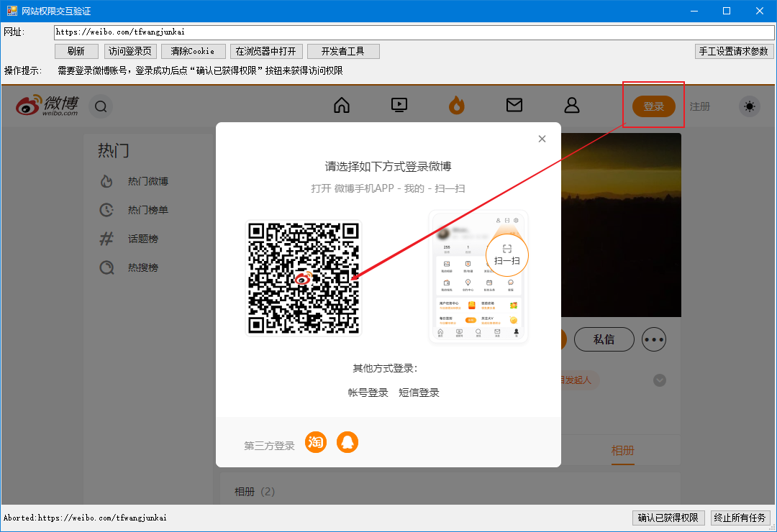This screenshot has width=777, height=532.
Task: Click the 相册 (2) section heading
Action: point(255,492)
